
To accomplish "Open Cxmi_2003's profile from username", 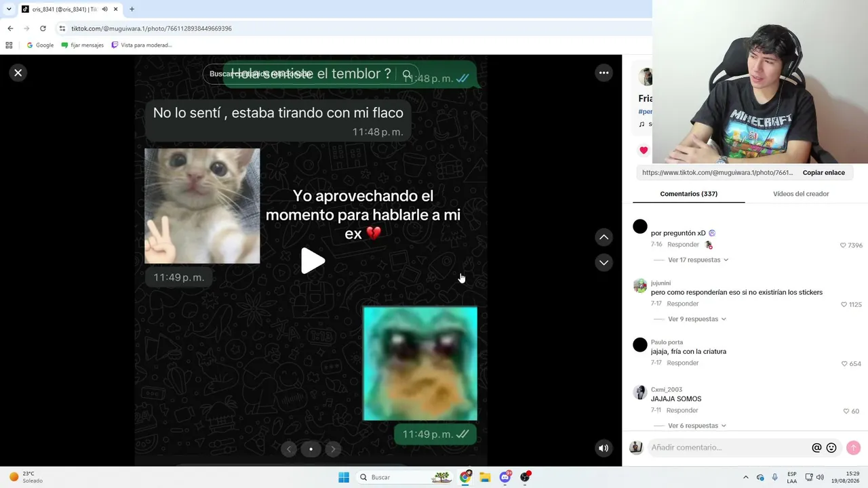I will click(x=667, y=390).
